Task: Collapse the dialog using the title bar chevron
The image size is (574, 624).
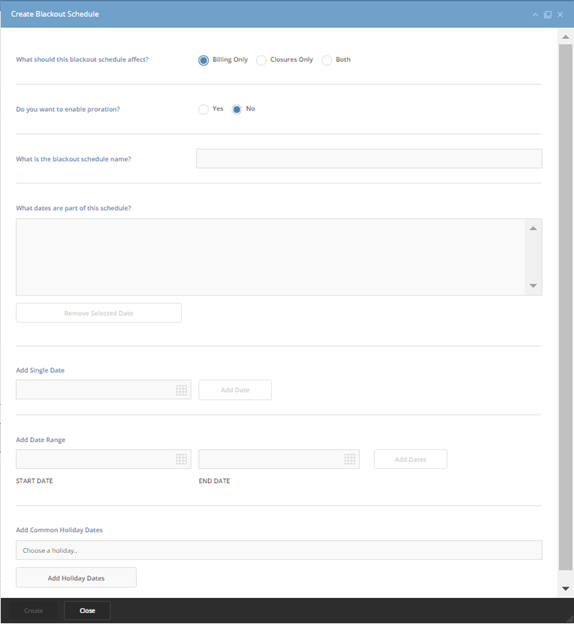Action: [x=535, y=15]
